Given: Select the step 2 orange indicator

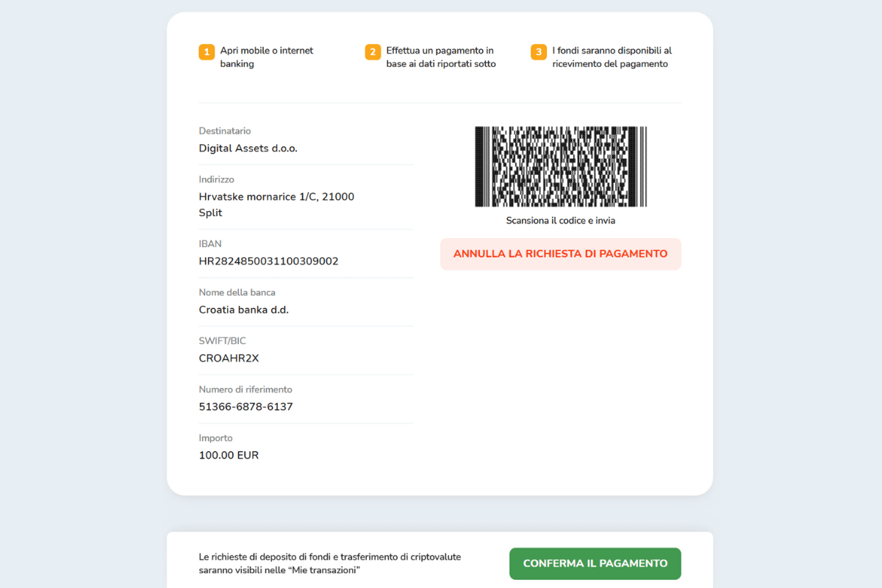Looking at the screenshot, I should point(373,52).
